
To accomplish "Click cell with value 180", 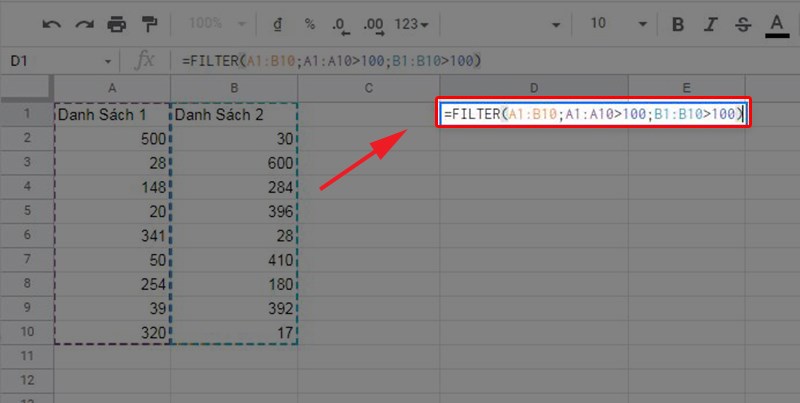I will (x=234, y=284).
